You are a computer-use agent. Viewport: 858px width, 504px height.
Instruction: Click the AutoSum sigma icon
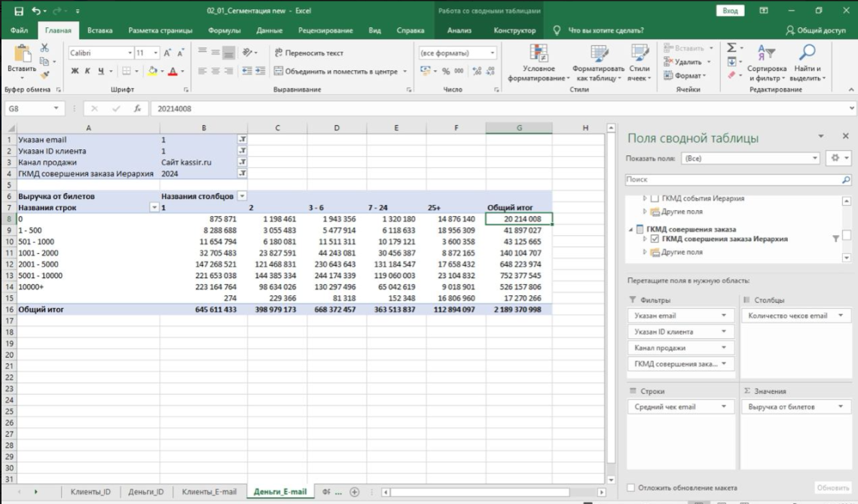point(731,48)
